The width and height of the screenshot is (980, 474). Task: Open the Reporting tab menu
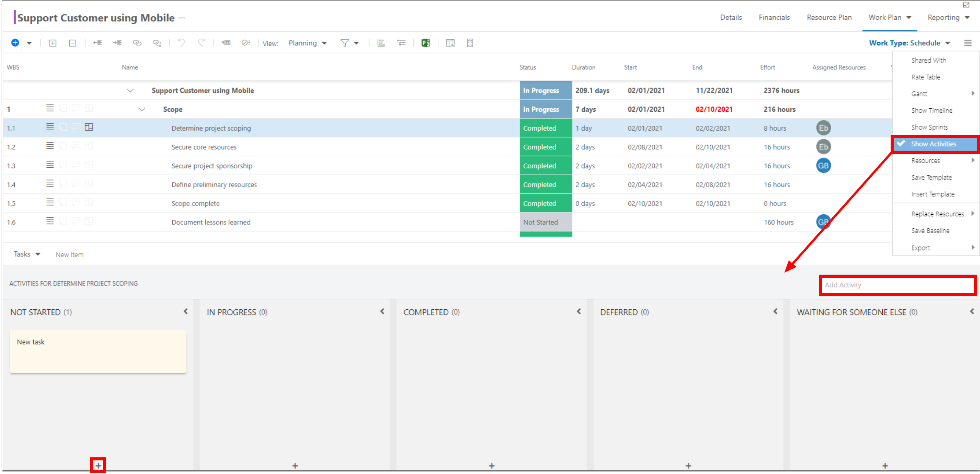(x=948, y=17)
